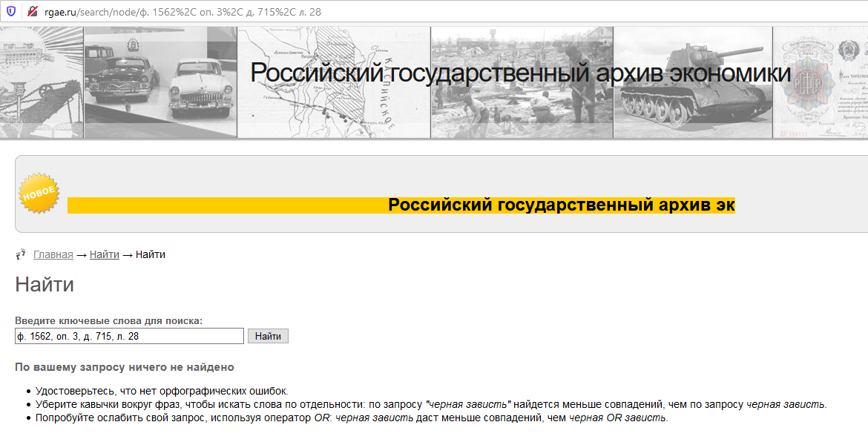Viewport: 868px width, 442px height.
Task: Click the footprints icon before breadcrumbs
Action: pos(21,254)
